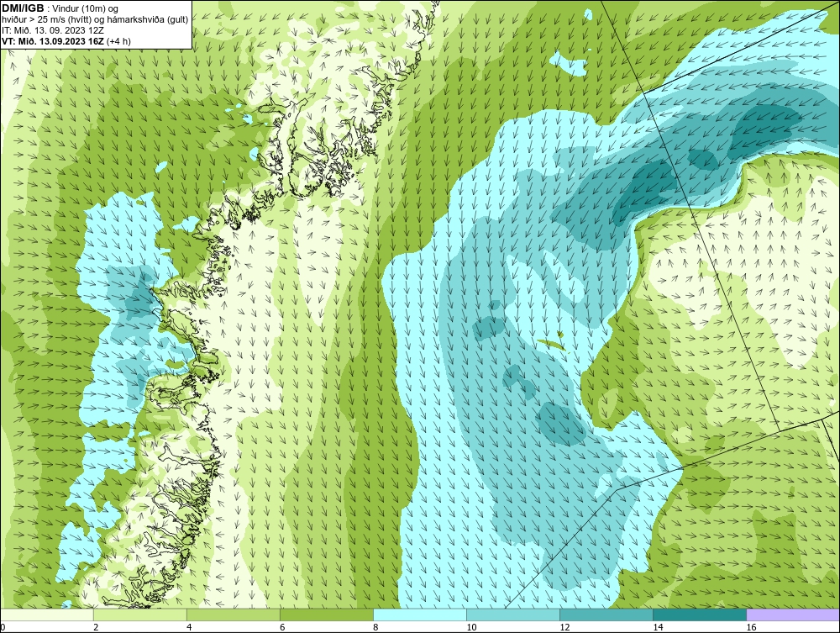840x633 pixels.
Task: Click the 'DMI/IGB' title text
Action: pyautogui.click(x=23, y=8)
